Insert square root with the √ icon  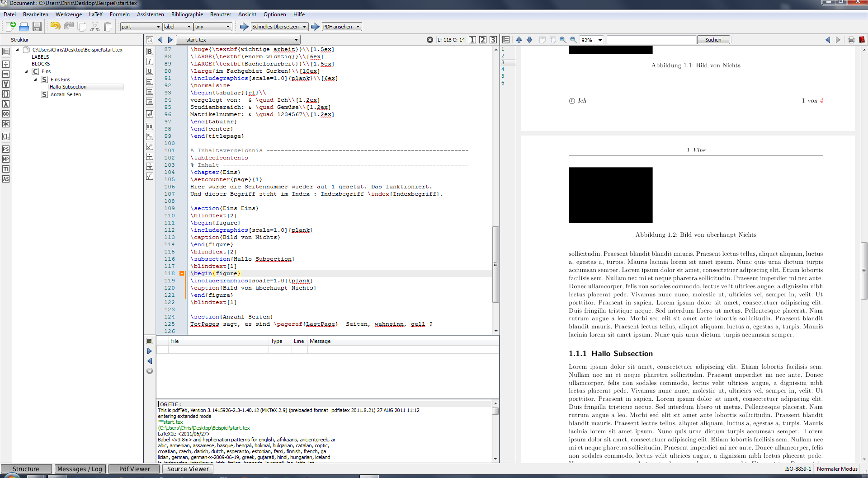click(150, 176)
